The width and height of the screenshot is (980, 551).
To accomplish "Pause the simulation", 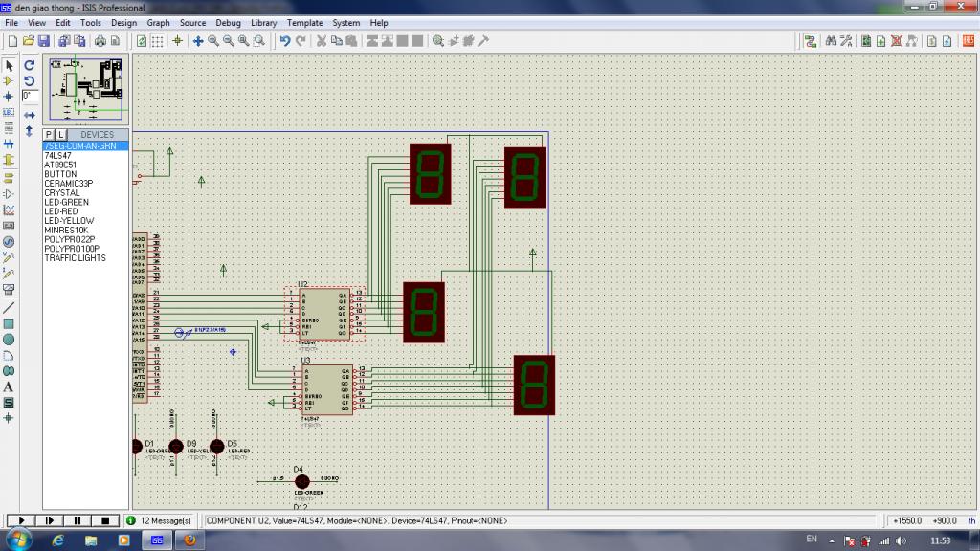I will 77,520.
